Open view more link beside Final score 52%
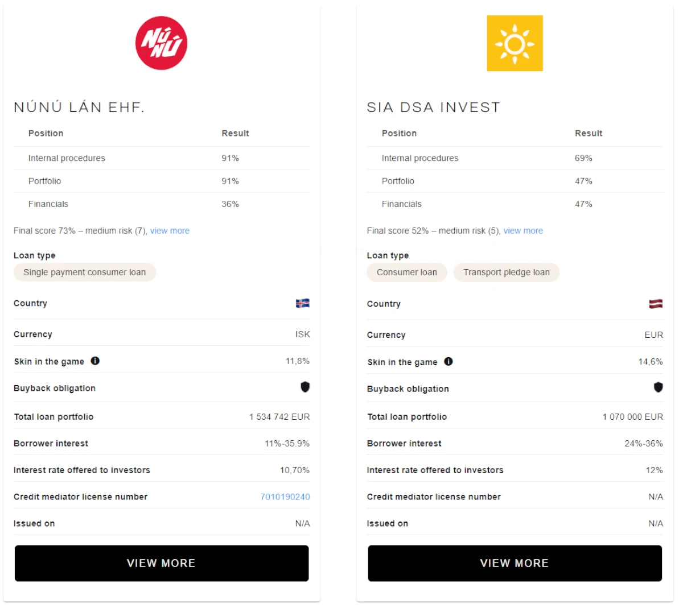The width and height of the screenshot is (683, 616). [523, 230]
